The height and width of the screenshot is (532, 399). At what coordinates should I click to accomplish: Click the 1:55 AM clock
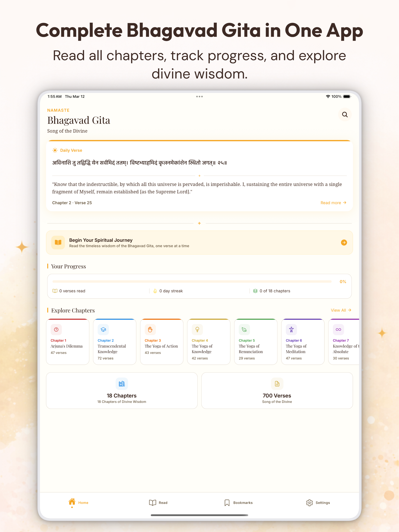click(54, 96)
